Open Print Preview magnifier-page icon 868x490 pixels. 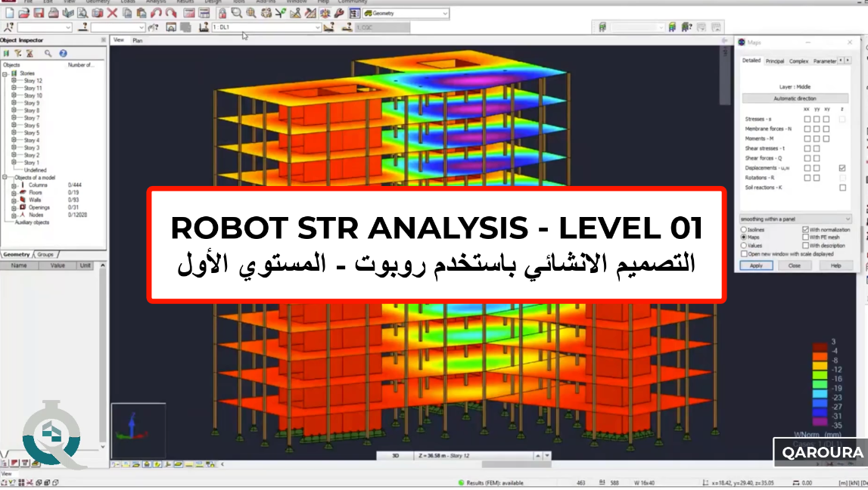82,14
